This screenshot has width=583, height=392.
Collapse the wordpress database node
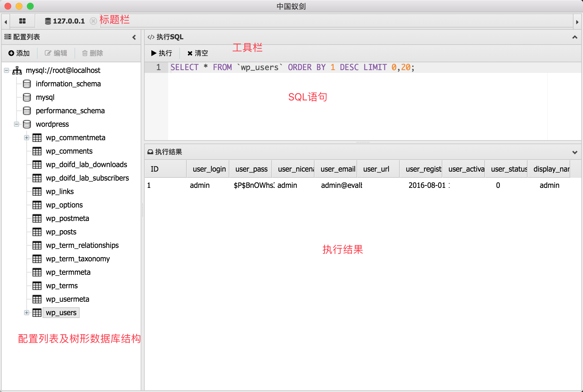click(17, 124)
